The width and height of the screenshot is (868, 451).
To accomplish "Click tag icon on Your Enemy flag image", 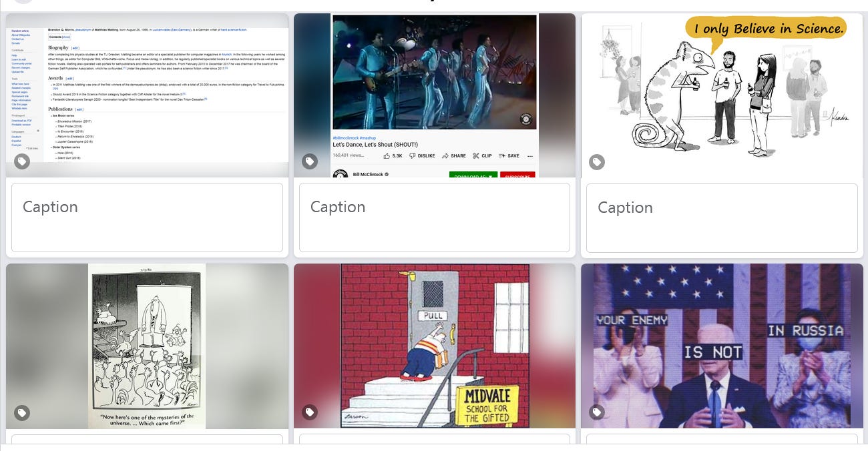I will [597, 413].
